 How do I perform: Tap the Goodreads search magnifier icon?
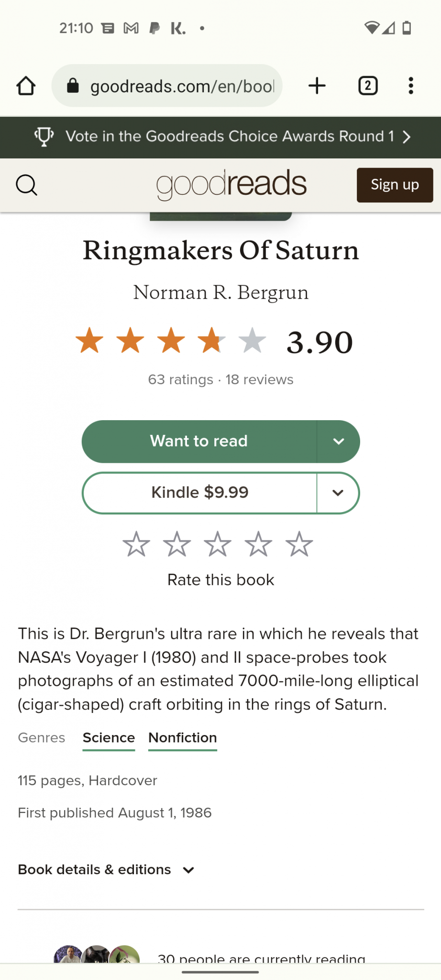26,185
